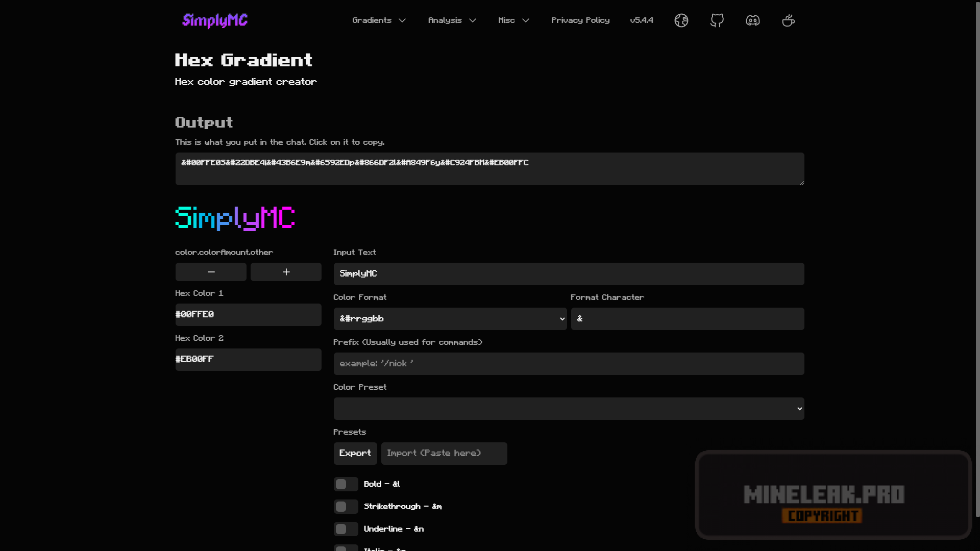Click the SimplyMC logo in the header
This screenshot has width=980, height=551.
[215, 20]
